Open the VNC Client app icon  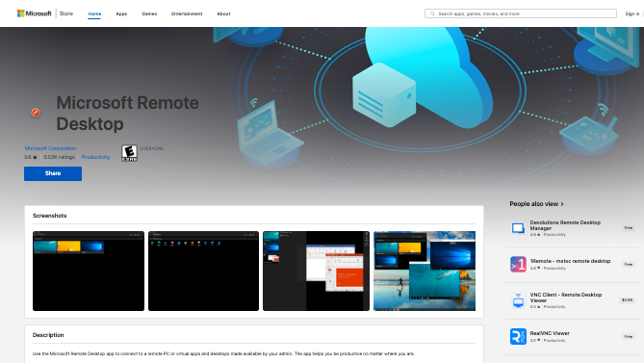518,300
